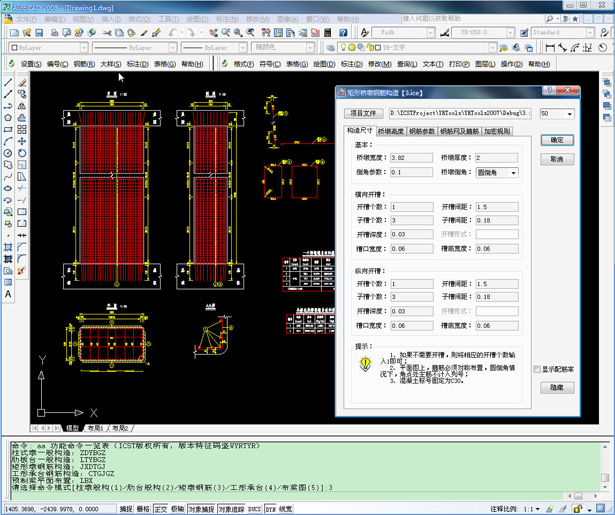Select the Line drawing tool
The image size is (615, 515).
[x=8, y=82]
